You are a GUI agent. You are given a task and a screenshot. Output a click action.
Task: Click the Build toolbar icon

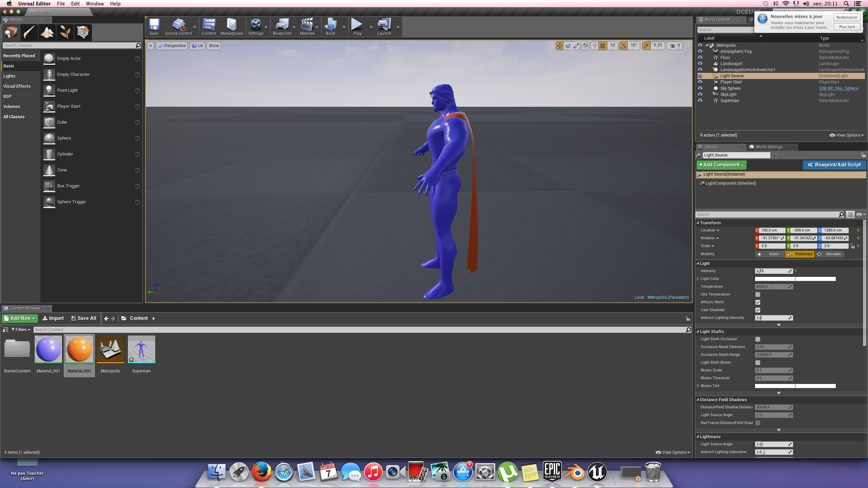pos(330,27)
